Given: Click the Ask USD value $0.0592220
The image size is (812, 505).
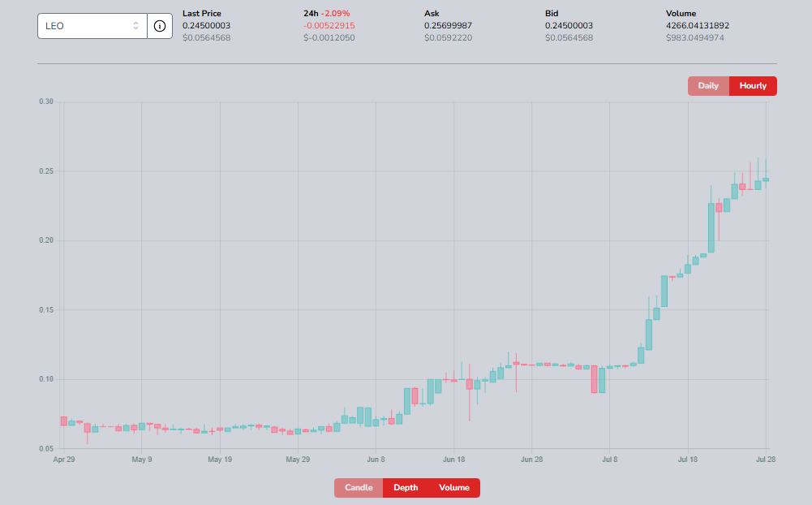Looking at the screenshot, I should click(448, 37).
